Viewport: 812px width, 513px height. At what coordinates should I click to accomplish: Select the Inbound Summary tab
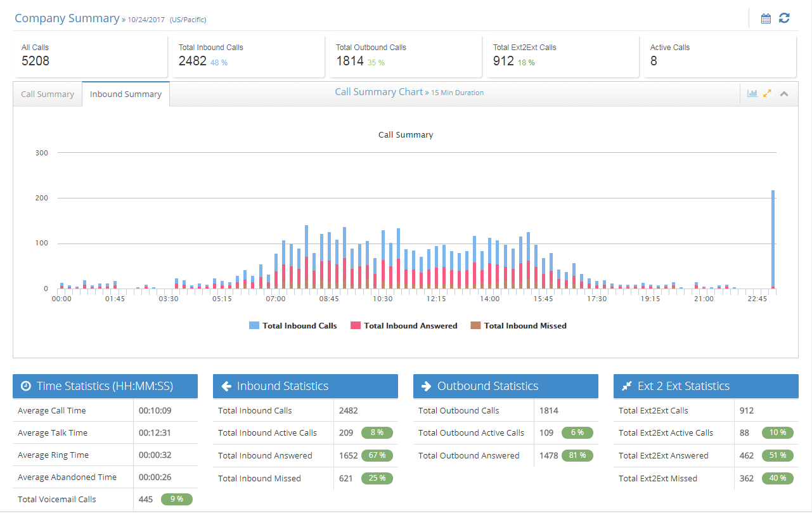(x=126, y=94)
